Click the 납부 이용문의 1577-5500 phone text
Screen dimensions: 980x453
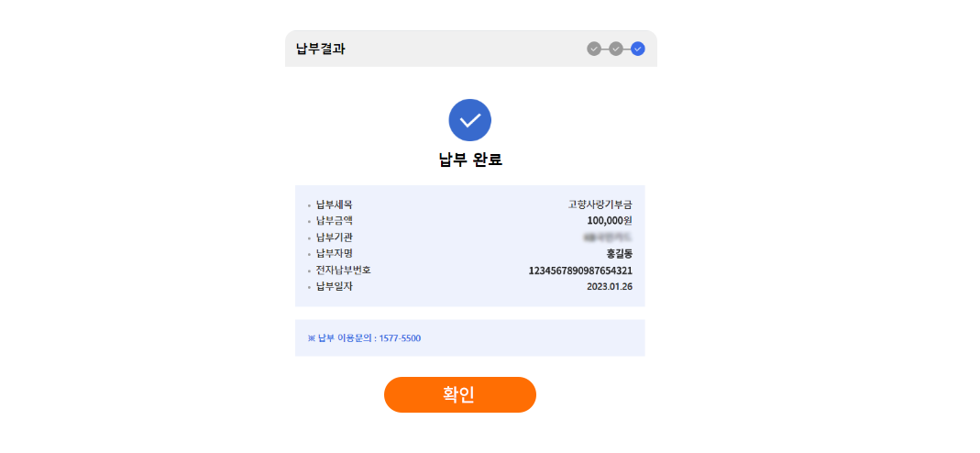point(364,338)
